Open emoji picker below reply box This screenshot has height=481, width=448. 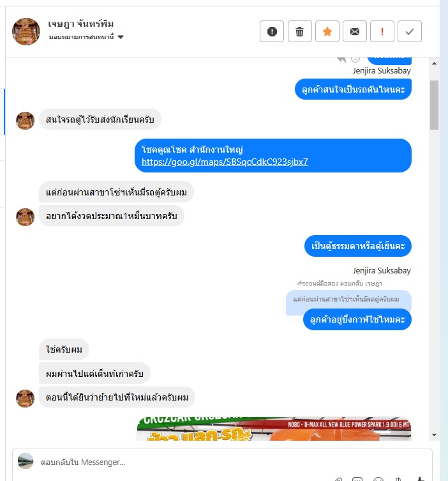tap(378, 479)
